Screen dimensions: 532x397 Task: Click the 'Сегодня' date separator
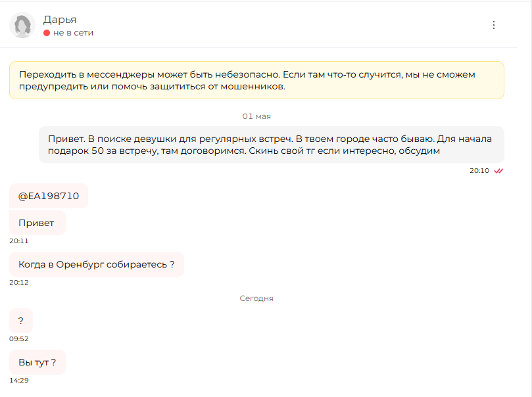pyautogui.click(x=256, y=298)
